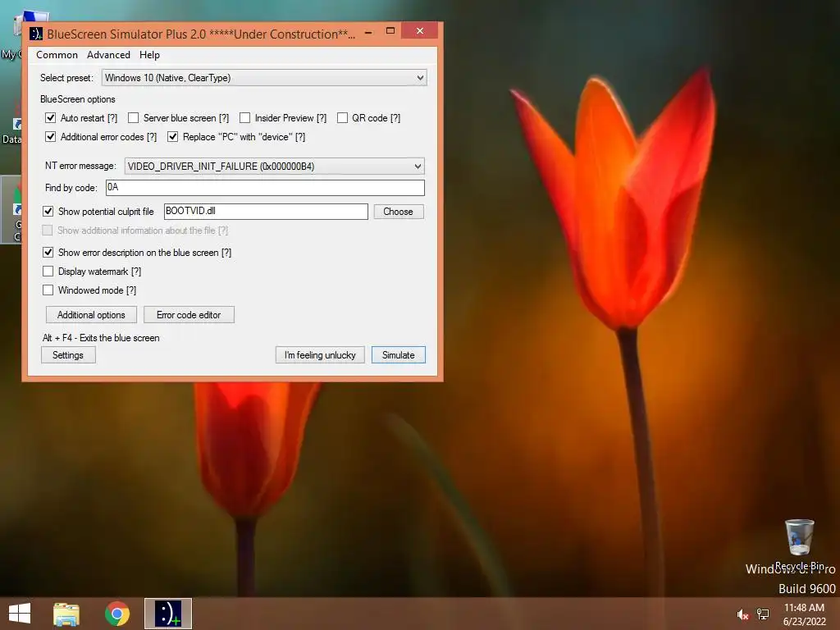Uncheck Show potential culprit file

point(48,211)
